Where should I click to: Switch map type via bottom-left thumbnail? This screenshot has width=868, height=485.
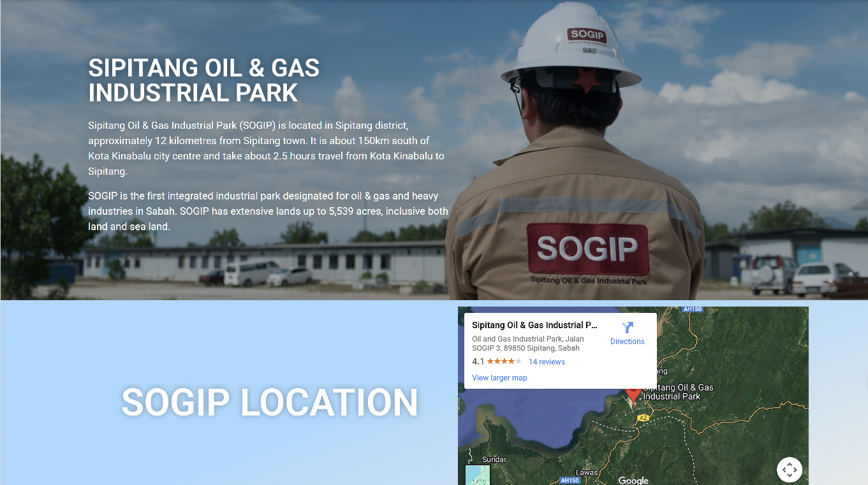pos(477,476)
